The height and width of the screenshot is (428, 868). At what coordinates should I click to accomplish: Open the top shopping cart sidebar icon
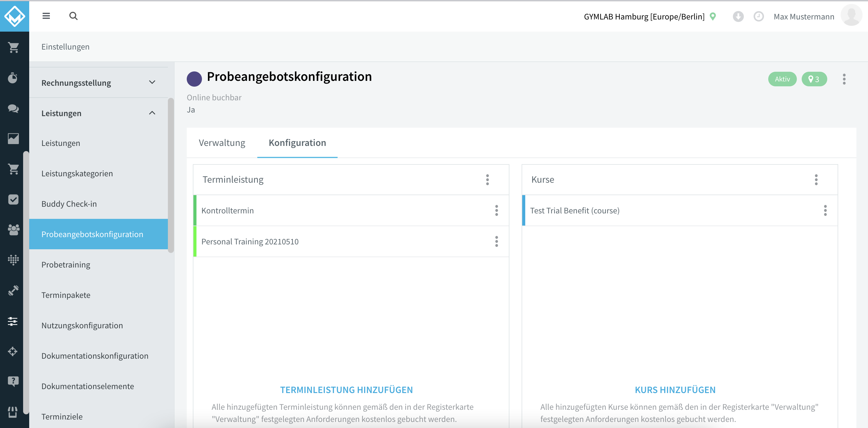point(13,47)
